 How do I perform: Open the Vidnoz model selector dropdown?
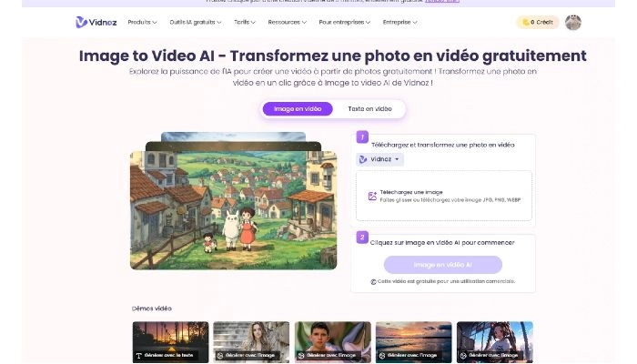tap(379, 159)
